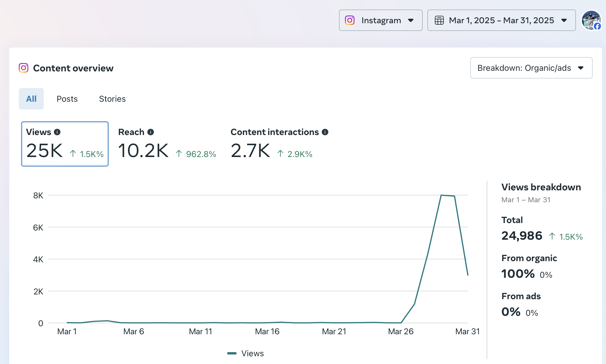Click Instagram icon beside Content overview
The height and width of the screenshot is (364, 606).
(x=24, y=68)
